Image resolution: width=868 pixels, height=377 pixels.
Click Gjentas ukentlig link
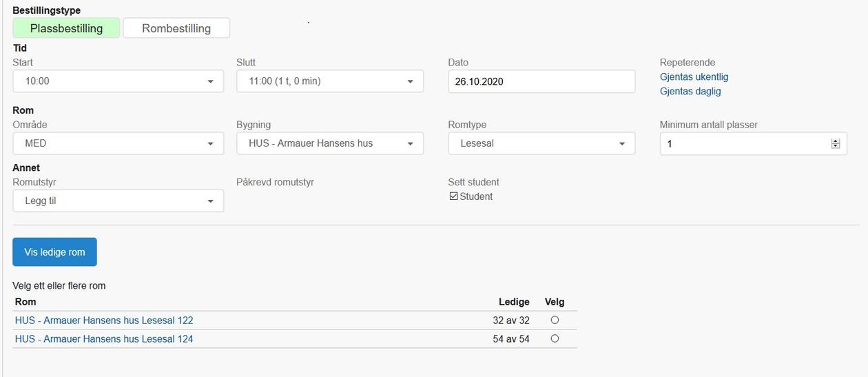click(x=694, y=77)
